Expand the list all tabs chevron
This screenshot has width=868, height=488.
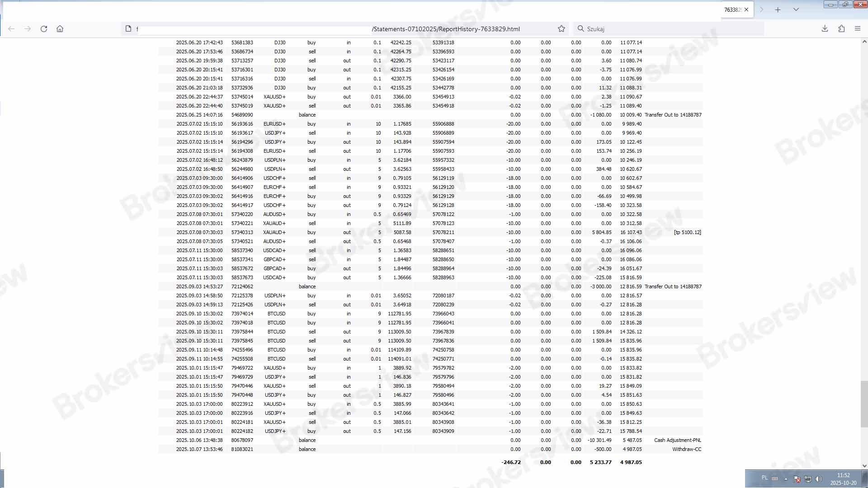coord(796,10)
